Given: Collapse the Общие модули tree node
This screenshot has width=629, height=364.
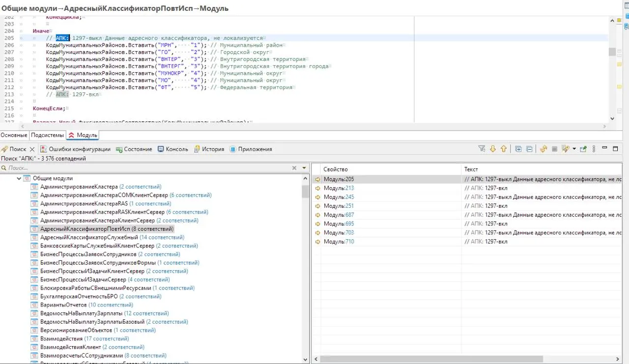Looking at the screenshot, I should pos(19,178).
